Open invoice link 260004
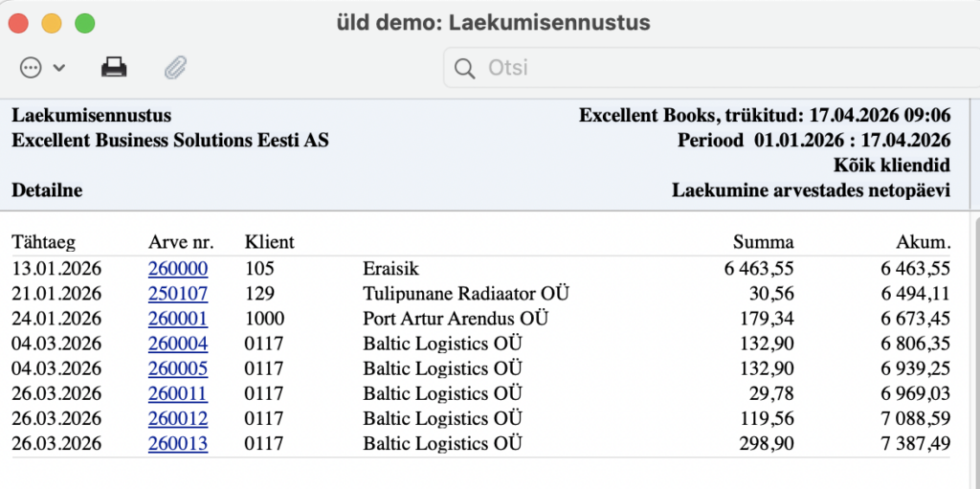This screenshot has width=980, height=489. [x=178, y=344]
